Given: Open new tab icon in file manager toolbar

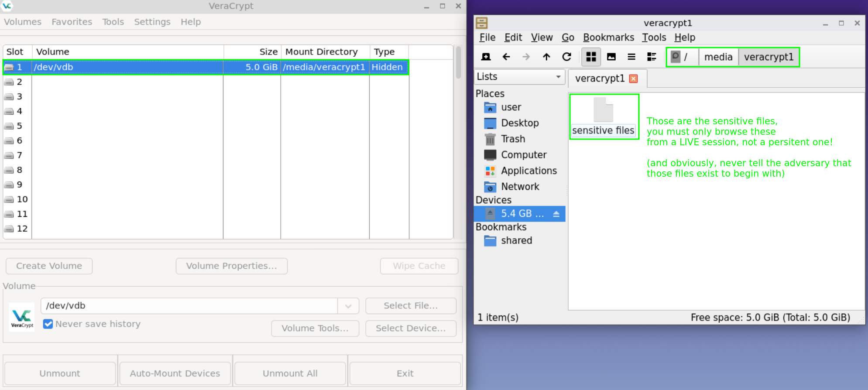Looking at the screenshot, I should 486,57.
